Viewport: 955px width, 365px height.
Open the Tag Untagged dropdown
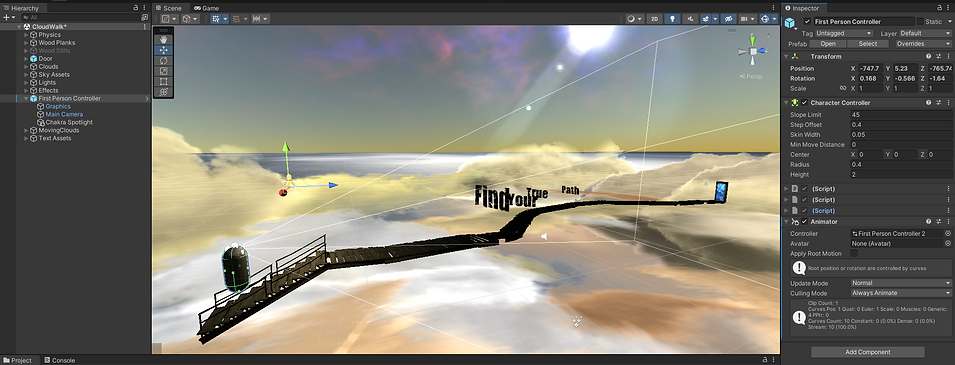[x=844, y=33]
